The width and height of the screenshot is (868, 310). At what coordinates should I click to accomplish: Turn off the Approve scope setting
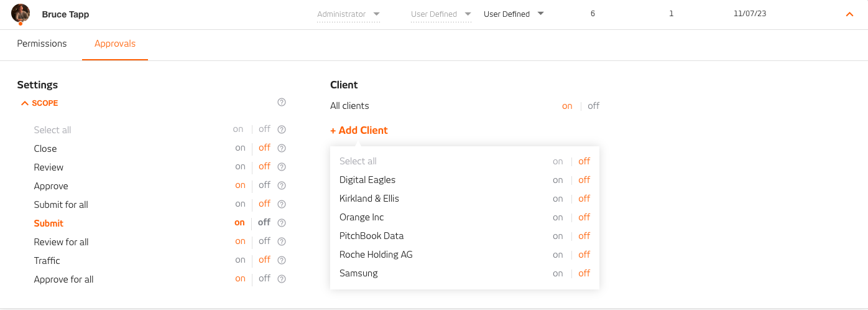point(264,185)
